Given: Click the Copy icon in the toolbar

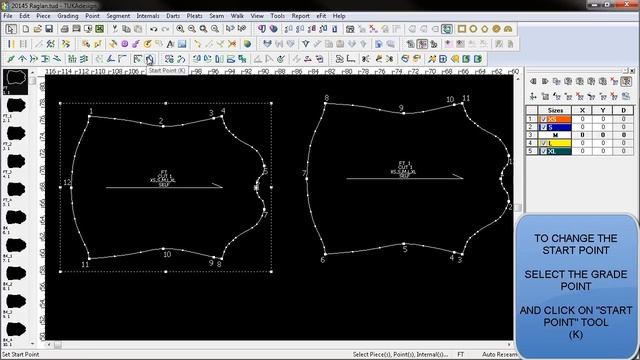Looking at the screenshot, I should pyautogui.click(x=127, y=29).
